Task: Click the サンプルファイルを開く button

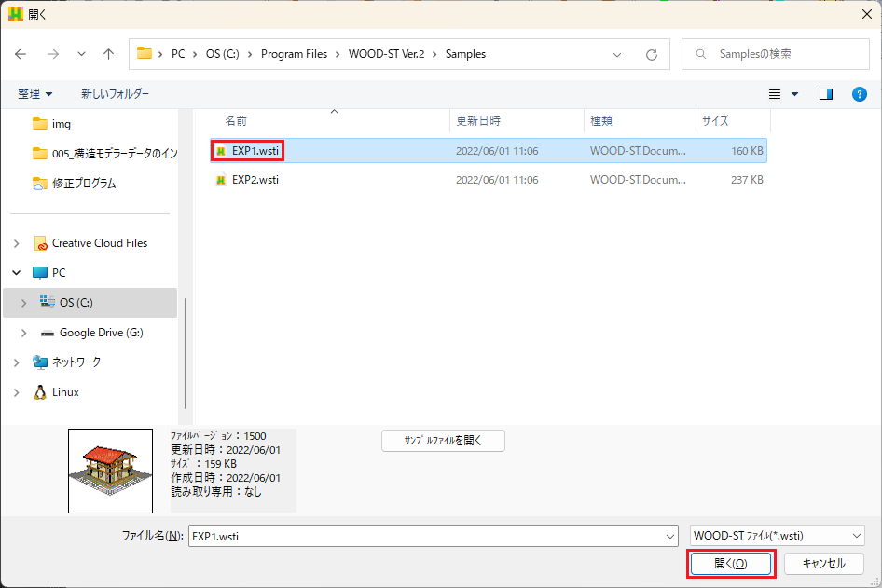Action: (443, 441)
